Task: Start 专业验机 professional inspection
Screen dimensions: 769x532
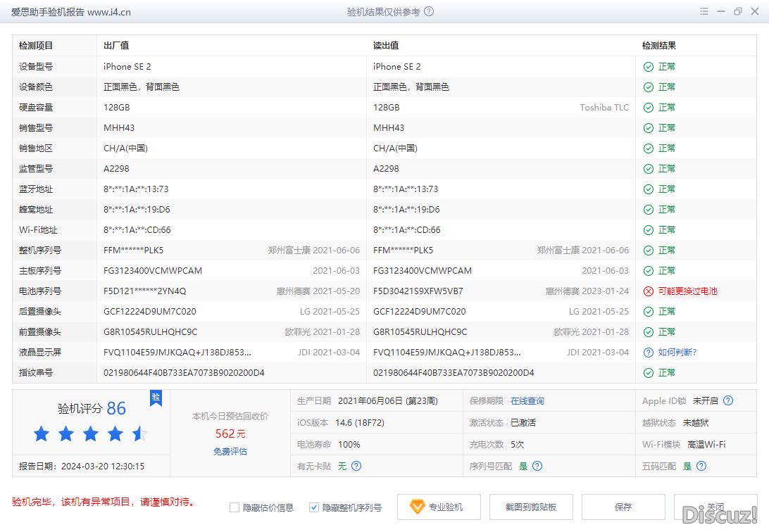Action: click(439, 507)
